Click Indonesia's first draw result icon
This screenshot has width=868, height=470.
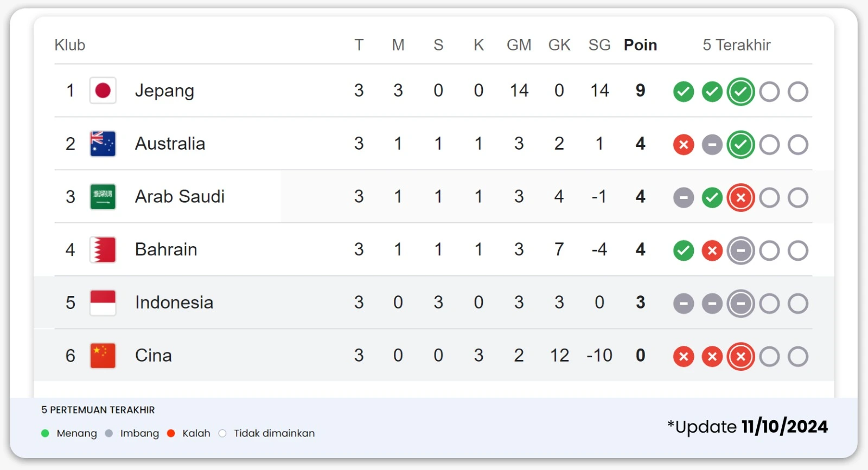pos(684,304)
